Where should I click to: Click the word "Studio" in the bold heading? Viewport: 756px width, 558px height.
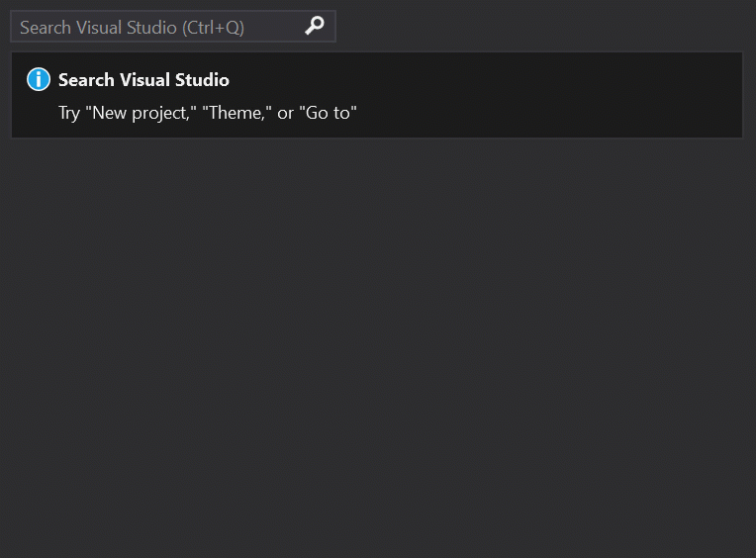[x=202, y=80]
